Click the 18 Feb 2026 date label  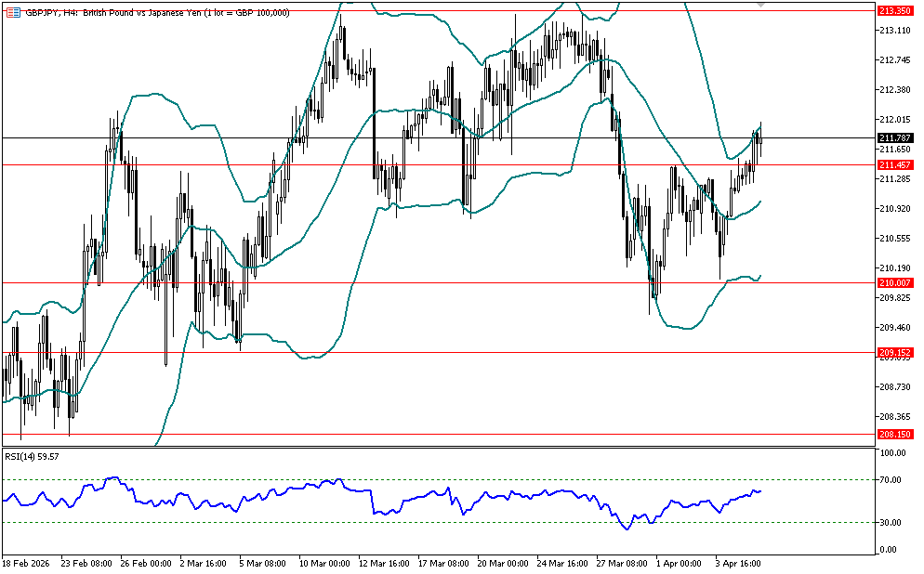point(28,563)
